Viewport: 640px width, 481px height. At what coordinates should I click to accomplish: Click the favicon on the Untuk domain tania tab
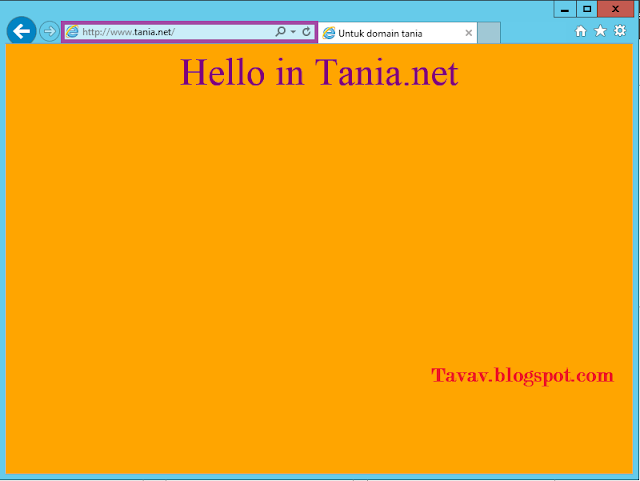point(329,33)
